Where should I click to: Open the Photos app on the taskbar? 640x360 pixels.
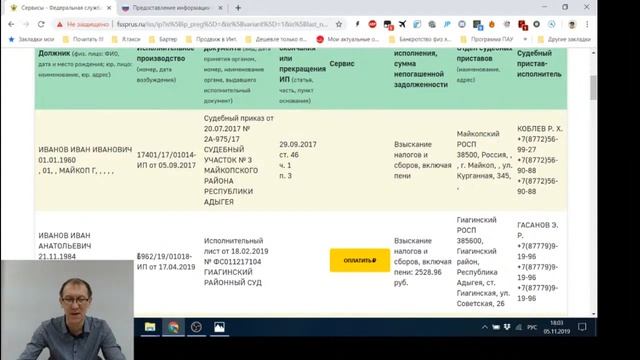click(219, 327)
